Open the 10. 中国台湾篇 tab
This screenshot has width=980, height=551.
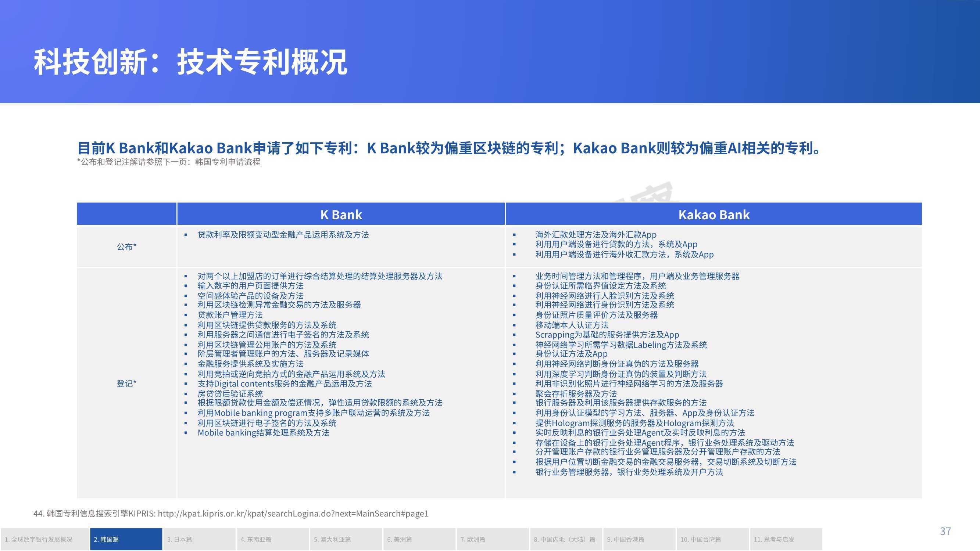713,539
